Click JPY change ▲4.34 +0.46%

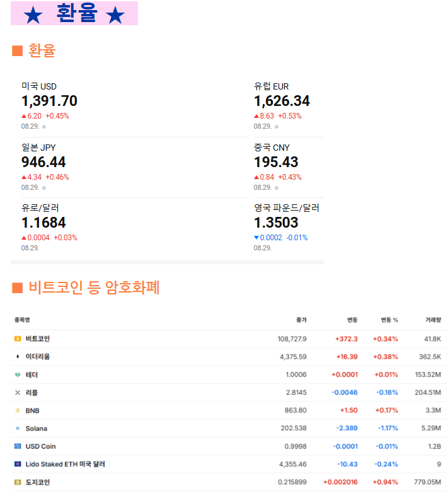click(45, 177)
